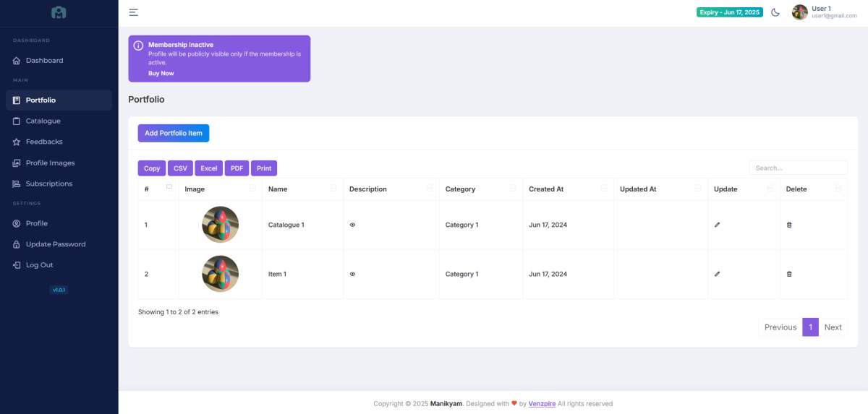Show description via eye icon for Catalogue 1
This screenshot has height=414, width=868.
coord(352,225)
